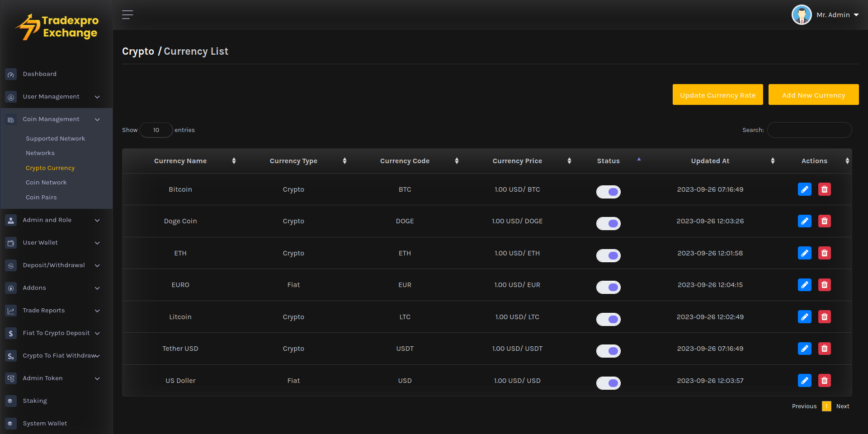Delete the US Doller currency
868x434 pixels.
(x=824, y=381)
